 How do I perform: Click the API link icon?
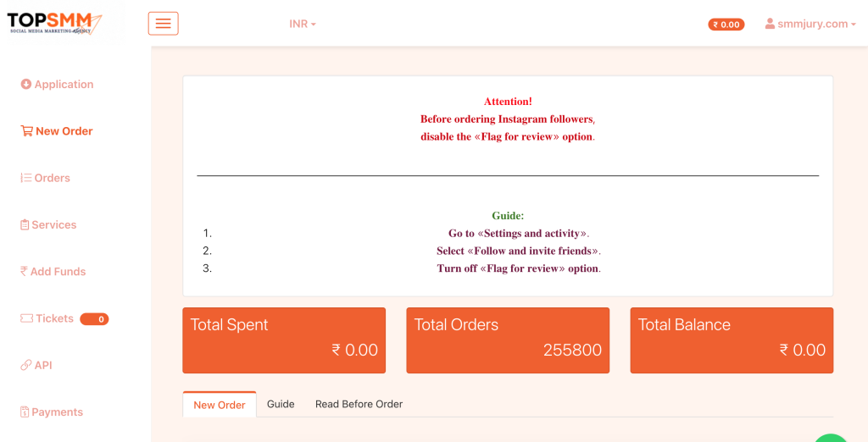coord(26,365)
